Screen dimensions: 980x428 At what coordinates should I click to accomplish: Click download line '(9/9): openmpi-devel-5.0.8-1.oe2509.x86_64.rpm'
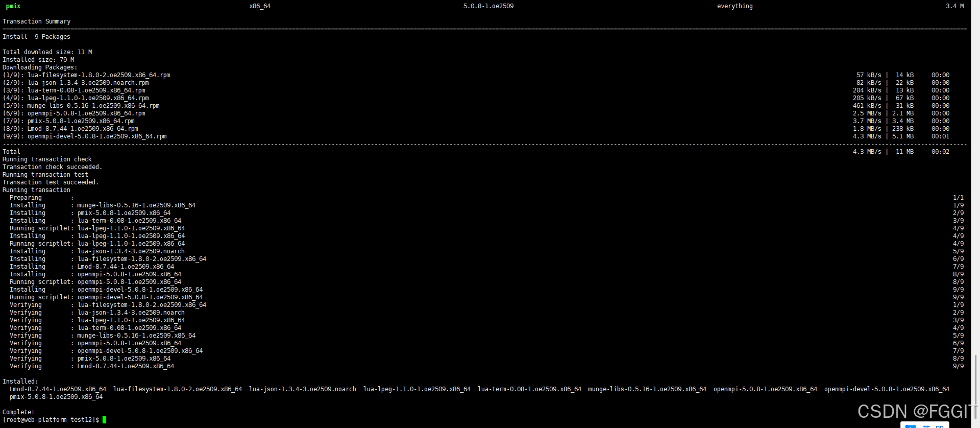click(x=85, y=136)
